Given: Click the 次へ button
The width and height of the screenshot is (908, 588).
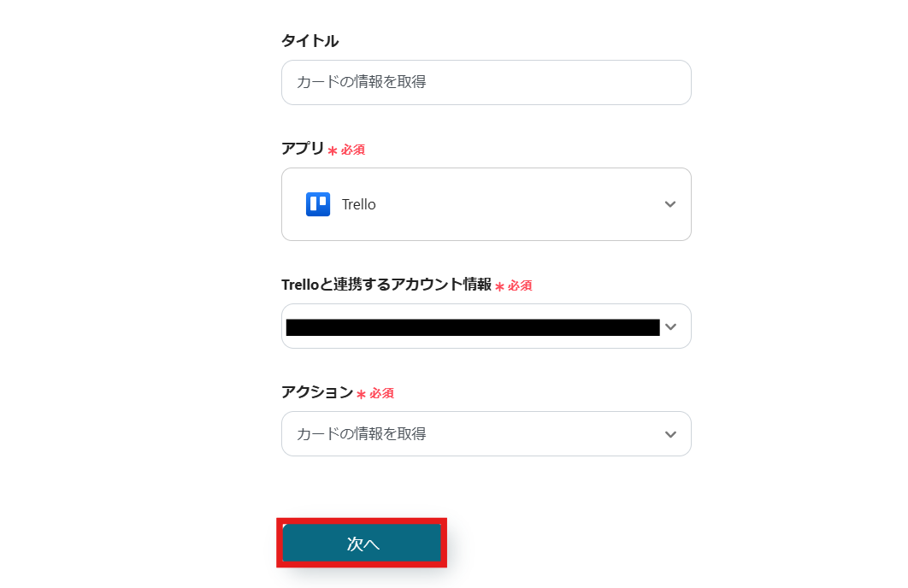Looking at the screenshot, I should (x=362, y=544).
